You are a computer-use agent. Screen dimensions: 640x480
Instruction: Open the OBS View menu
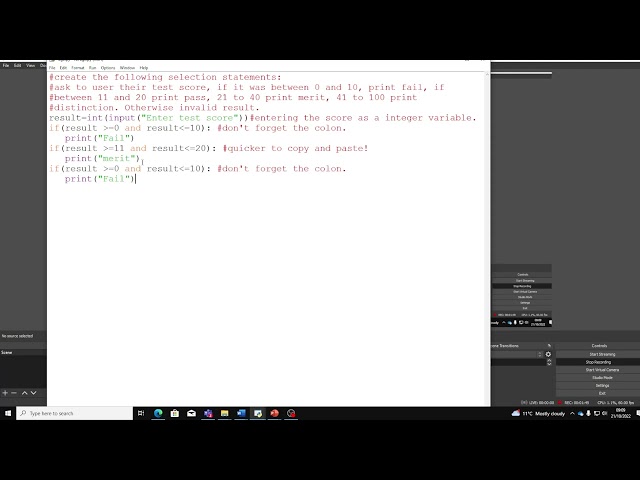[31, 65]
